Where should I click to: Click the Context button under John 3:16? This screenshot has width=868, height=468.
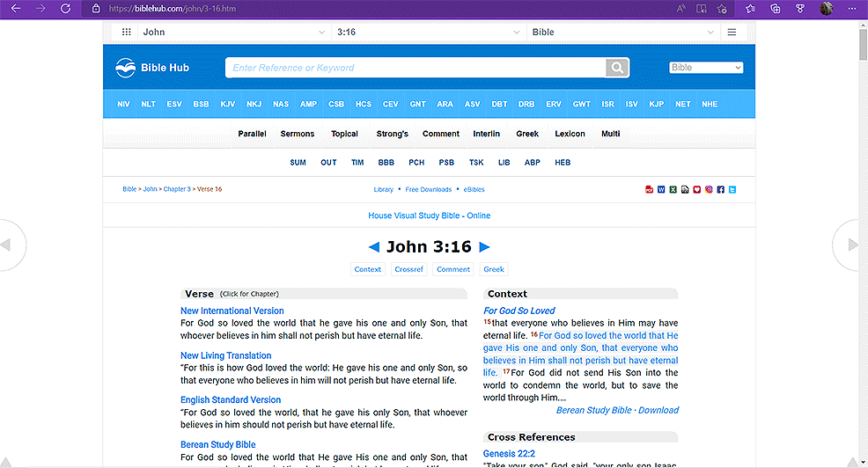[x=368, y=269]
